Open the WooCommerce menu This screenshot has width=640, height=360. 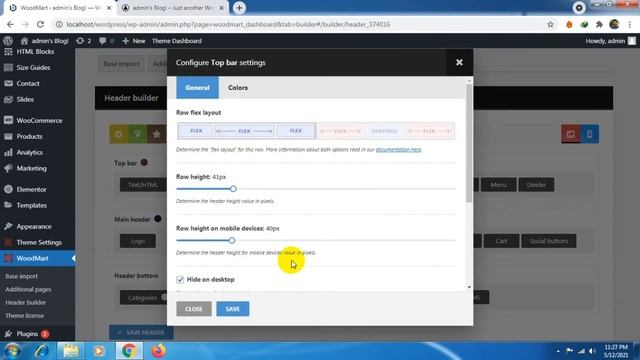[39, 121]
